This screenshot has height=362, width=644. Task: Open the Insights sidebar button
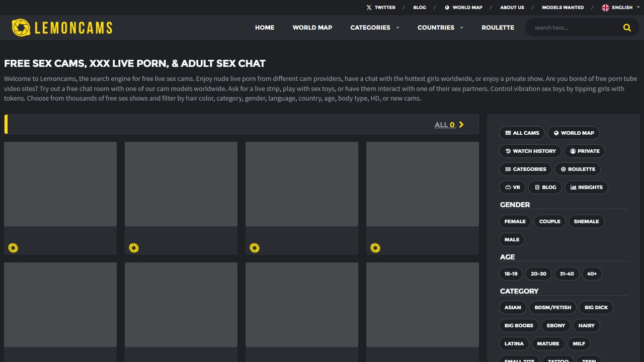click(x=586, y=188)
